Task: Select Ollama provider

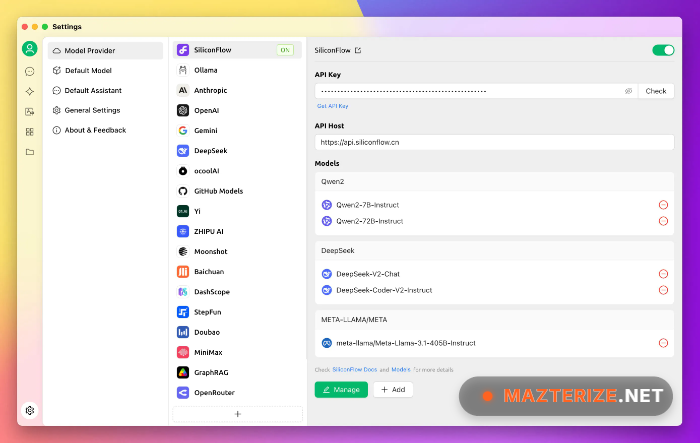Action: pyautogui.click(x=237, y=70)
